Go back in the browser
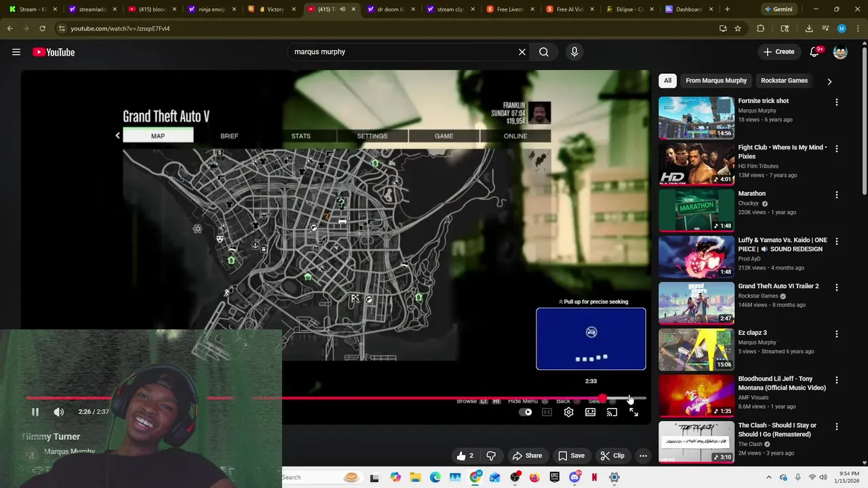 point(10,28)
